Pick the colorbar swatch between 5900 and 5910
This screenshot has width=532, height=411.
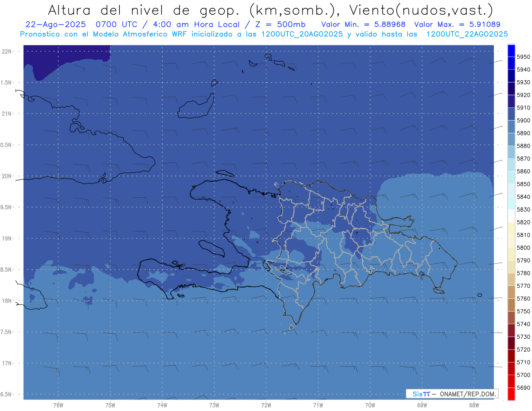pos(511,114)
